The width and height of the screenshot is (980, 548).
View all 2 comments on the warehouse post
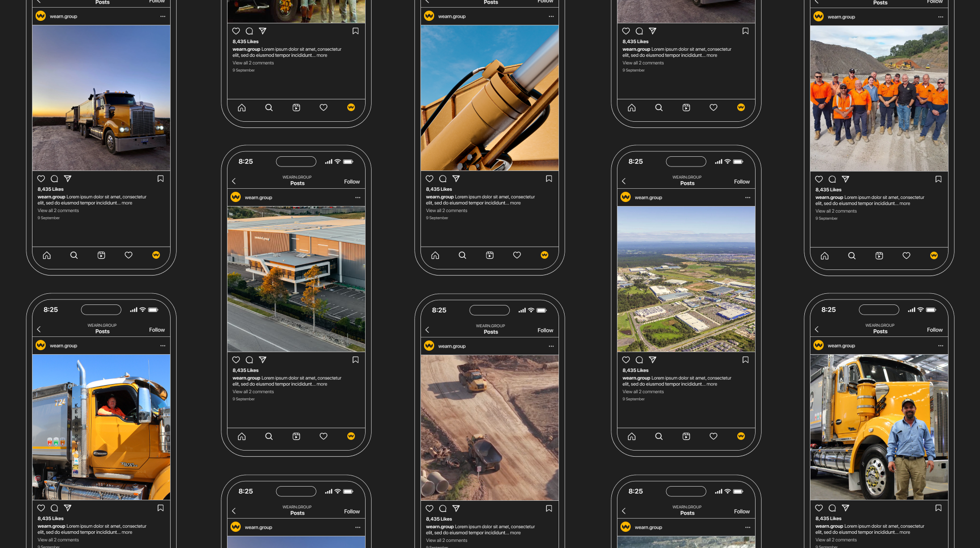point(253,392)
